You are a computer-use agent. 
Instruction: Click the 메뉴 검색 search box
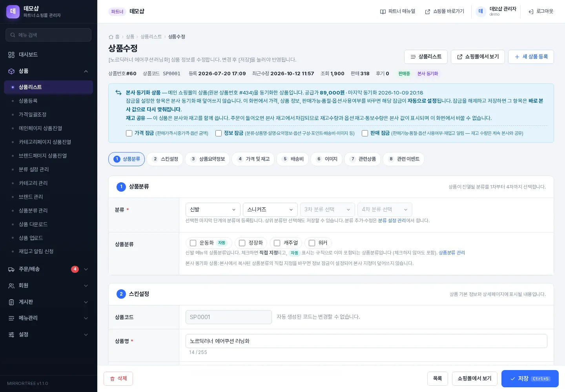49,35
